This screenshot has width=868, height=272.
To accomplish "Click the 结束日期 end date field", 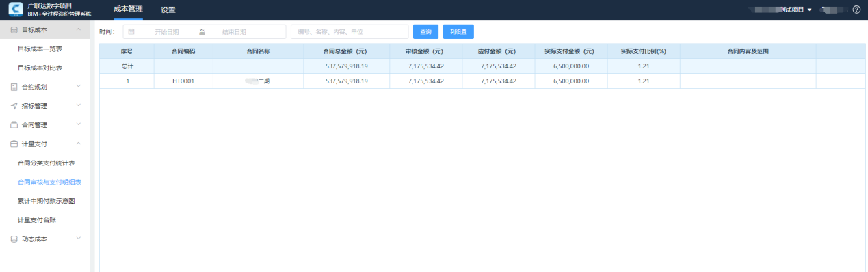I will coord(235,32).
